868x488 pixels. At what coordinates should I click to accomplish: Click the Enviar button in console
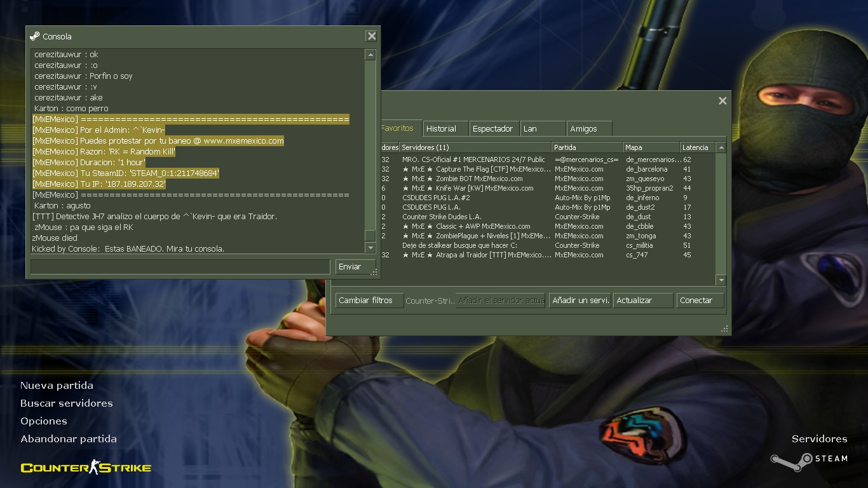[x=355, y=266]
